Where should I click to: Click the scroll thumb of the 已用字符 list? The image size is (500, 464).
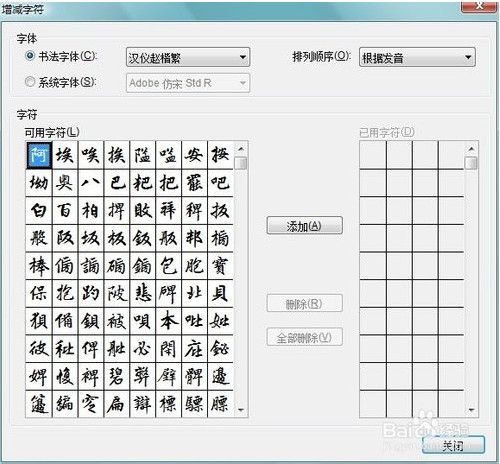click(471, 163)
